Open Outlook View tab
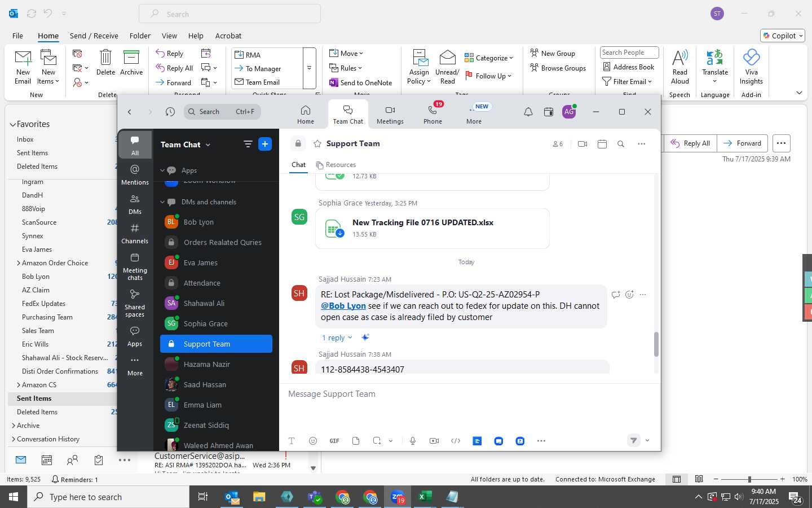Screen dimensions: 812x508 [169, 36]
